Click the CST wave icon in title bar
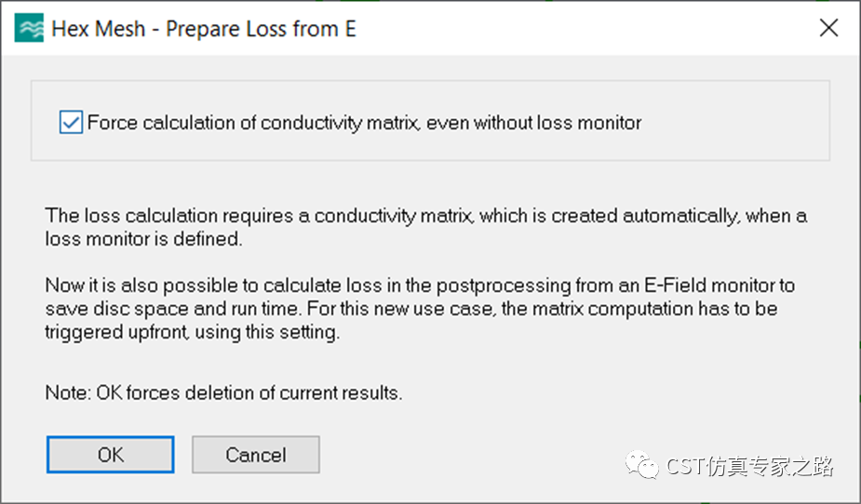Viewport: 861px width, 504px height. [x=29, y=29]
